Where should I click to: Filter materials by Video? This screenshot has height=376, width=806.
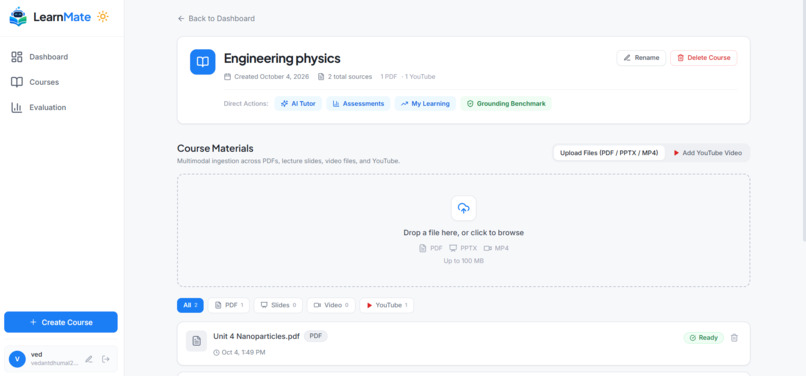(331, 305)
